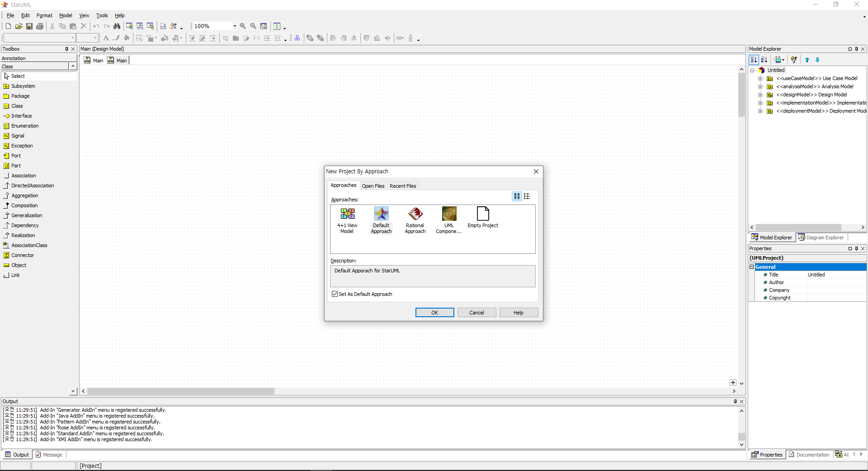Screen dimensions: 868x471
Task: Click the Zoom Out magnifier icon
Action: [x=253, y=26]
